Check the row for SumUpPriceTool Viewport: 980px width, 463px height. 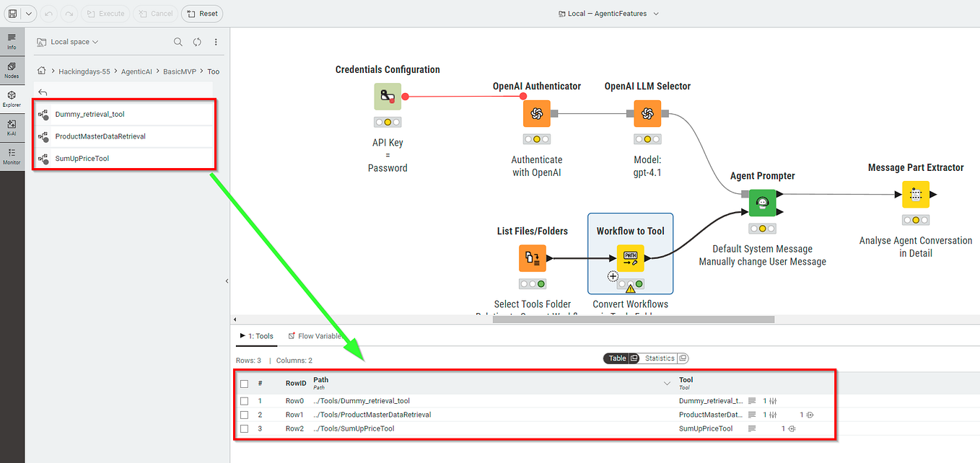tap(244, 428)
